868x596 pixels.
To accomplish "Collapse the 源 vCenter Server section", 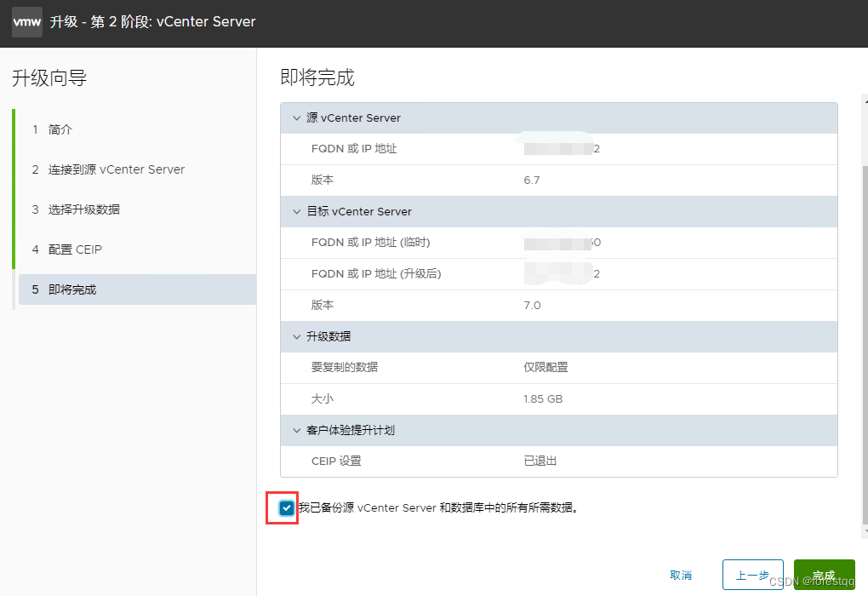I will (297, 118).
